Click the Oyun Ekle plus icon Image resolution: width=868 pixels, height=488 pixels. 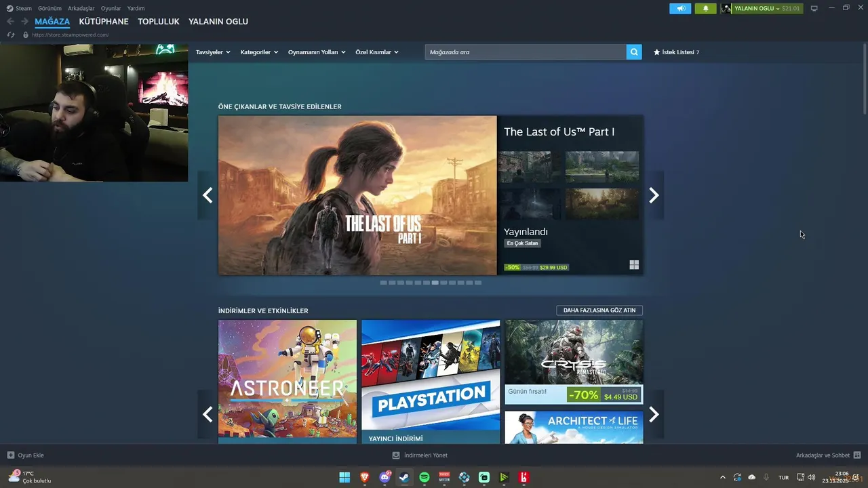[10, 455]
